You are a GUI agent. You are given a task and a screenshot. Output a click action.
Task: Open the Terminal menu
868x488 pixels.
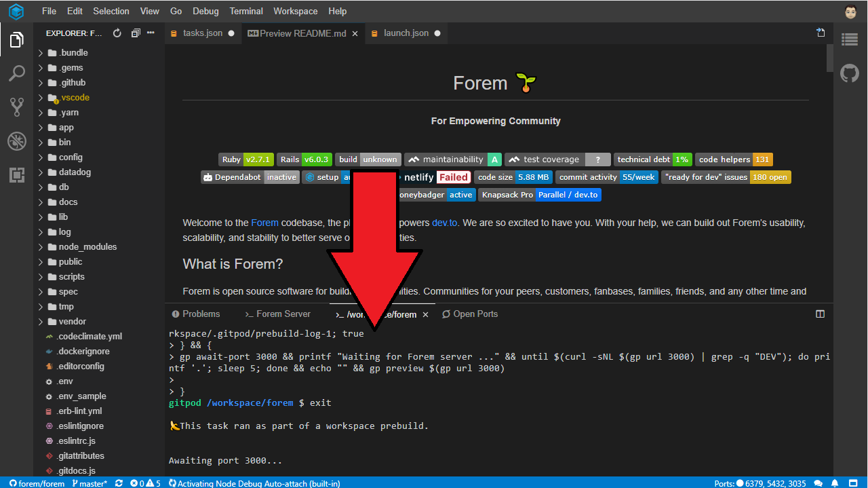pyautogui.click(x=246, y=12)
